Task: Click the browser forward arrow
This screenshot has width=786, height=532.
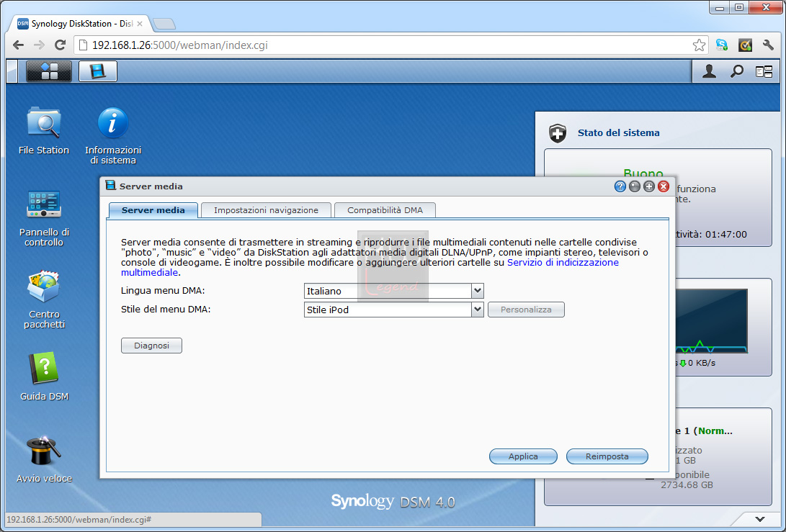Action: 39,45
